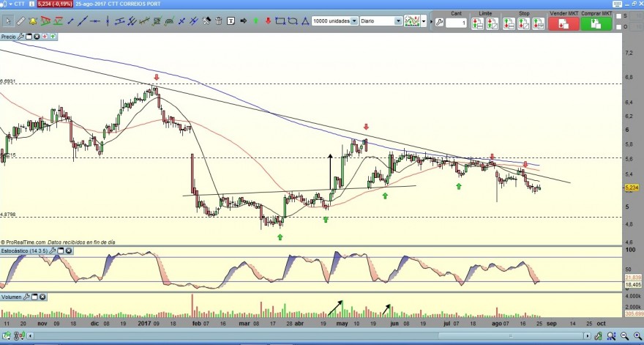This screenshot has width=644, height=345.
Task: Select the text box T tool
Action: point(231,21)
